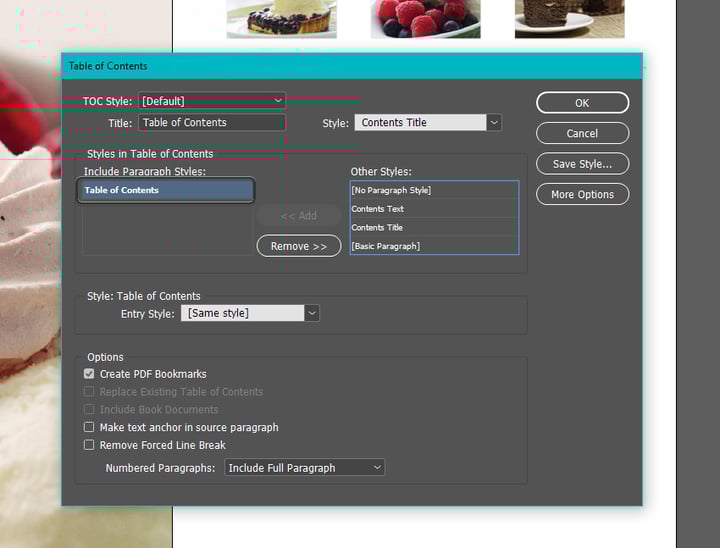
Task: Click the OK button
Action: (582, 103)
